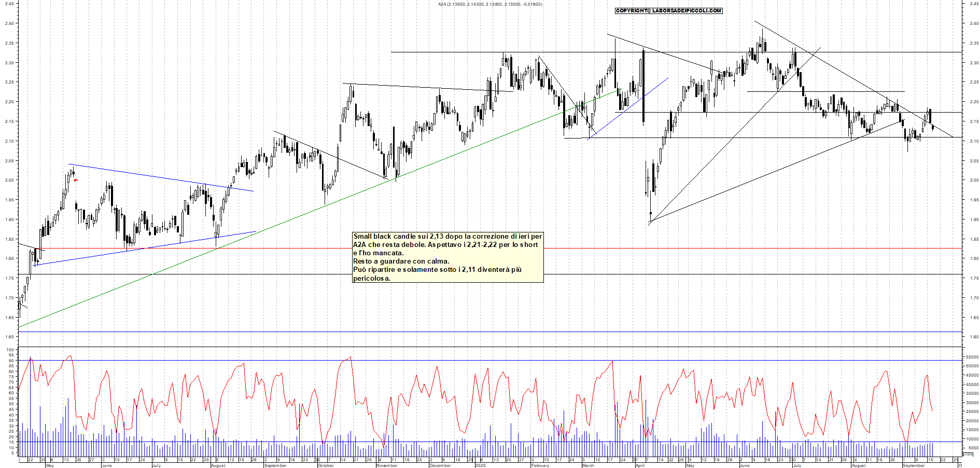980x468 pixels.
Task: Select the October label on the time axis
Action: pyautogui.click(x=326, y=465)
